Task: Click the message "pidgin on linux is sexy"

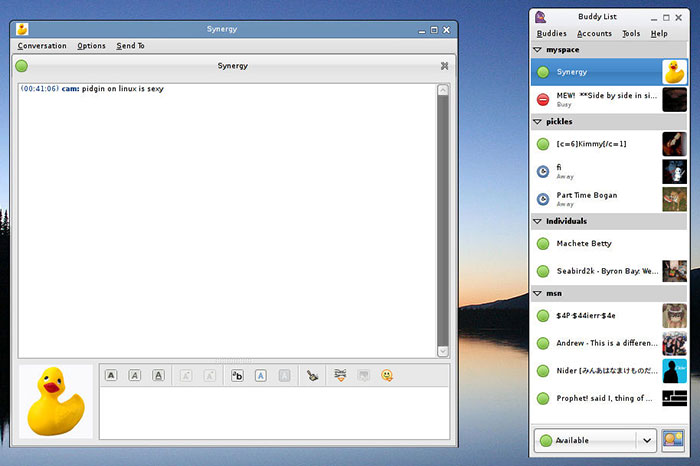Action: pos(123,89)
